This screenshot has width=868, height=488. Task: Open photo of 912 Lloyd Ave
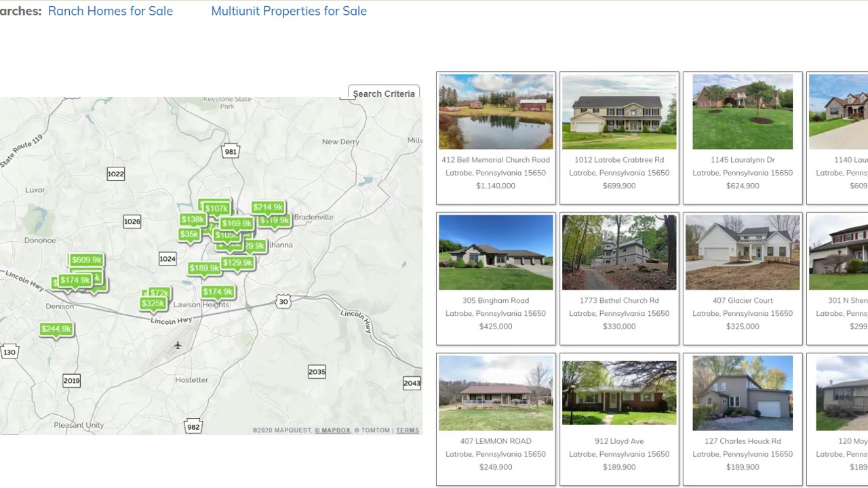point(619,393)
